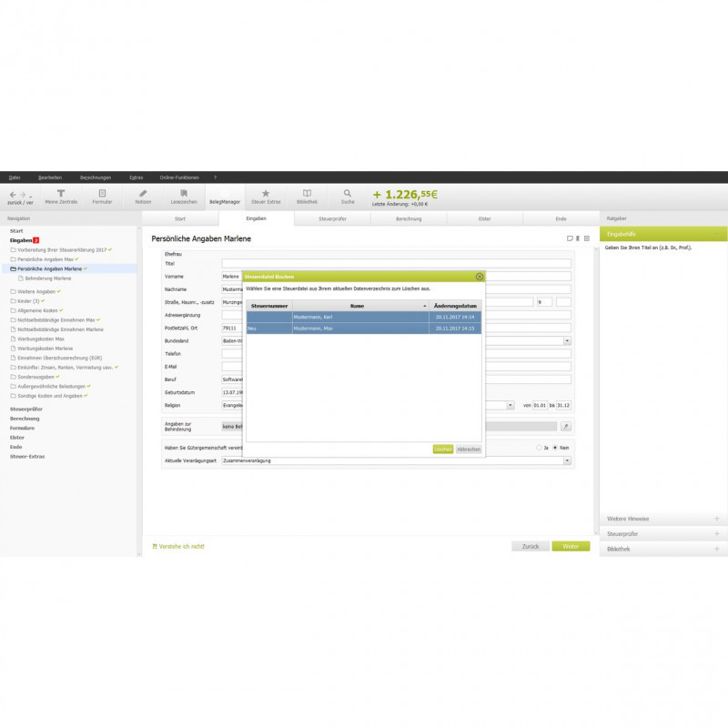Click the edit pencil beside Angaben zur Behinderung
728x728 pixels.
[565, 426]
